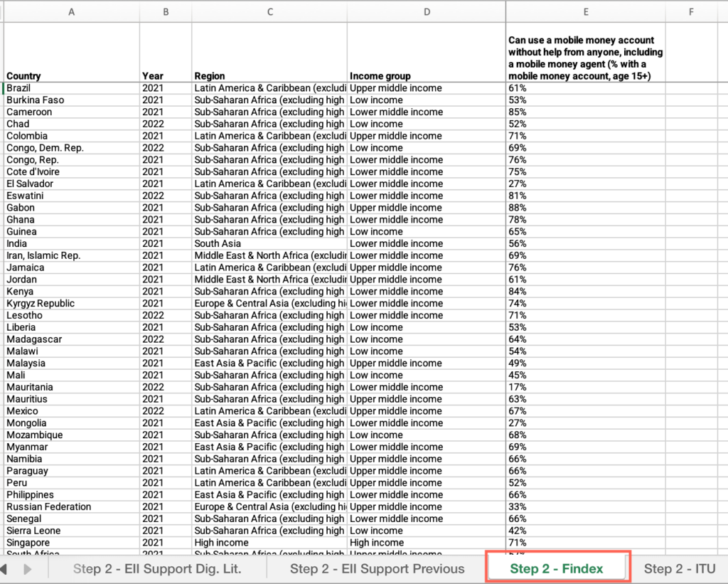728x584 pixels.
Task: Click the Region header cell
Action: tap(269, 53)
